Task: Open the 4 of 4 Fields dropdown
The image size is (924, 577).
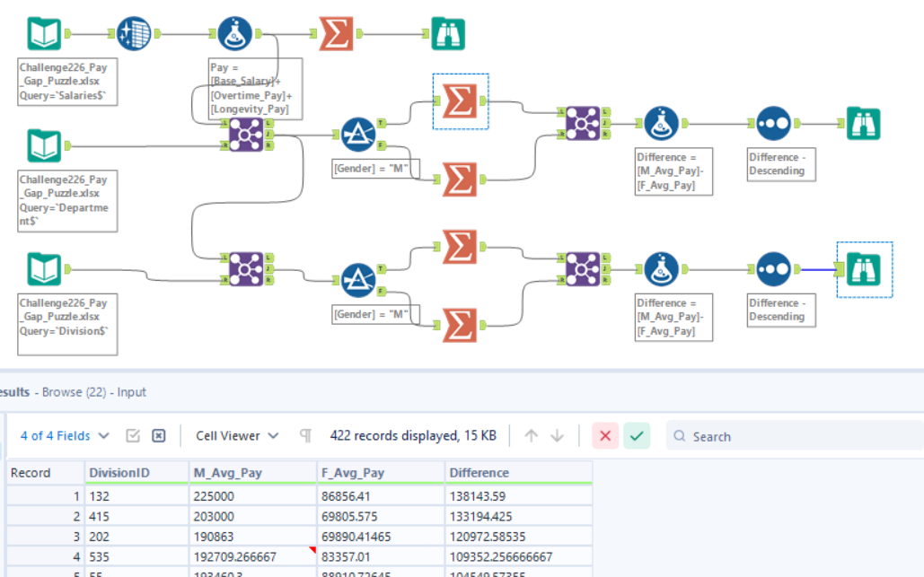Action: point(65,436)
